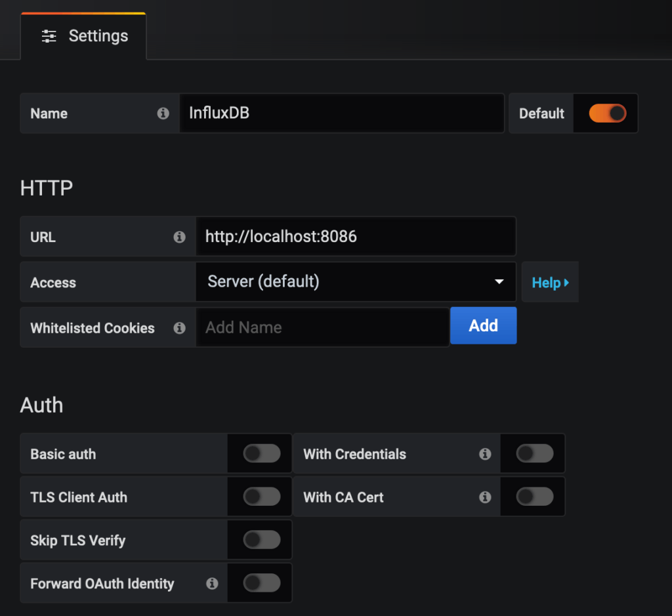Switch on Forward OAuth Identity
The height and width of the screenshot is (616, 672).
[261, 583]
